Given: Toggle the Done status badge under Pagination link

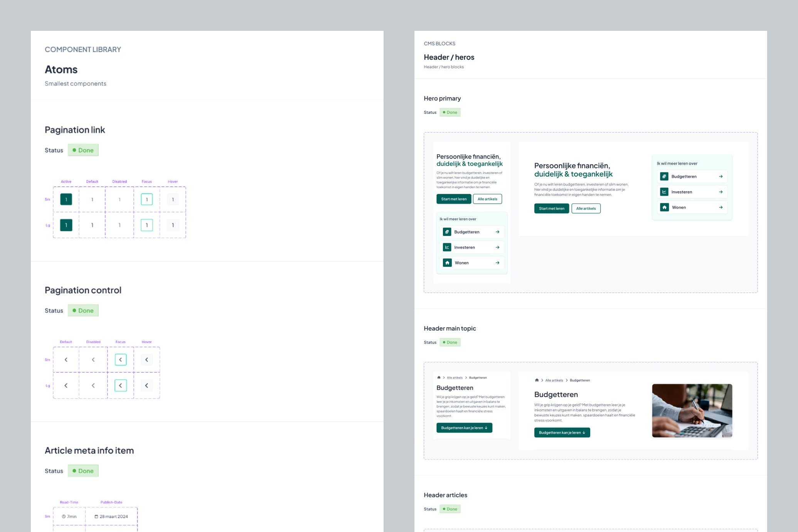Looking at the screenshot, I should point(83,150).
